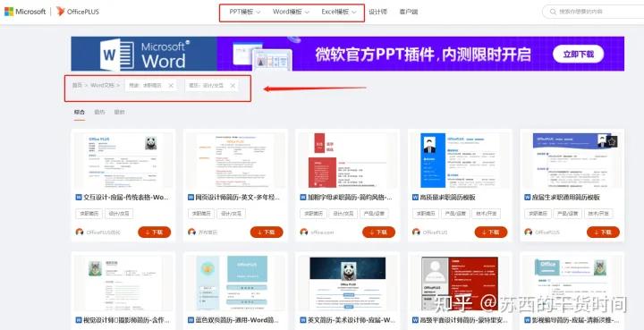Image resolution: width=644 pixels, height=330 pixels.
Task: Click the 技术/开发 tag on 高质量求职简历模板 card
Action: (486, 214)
